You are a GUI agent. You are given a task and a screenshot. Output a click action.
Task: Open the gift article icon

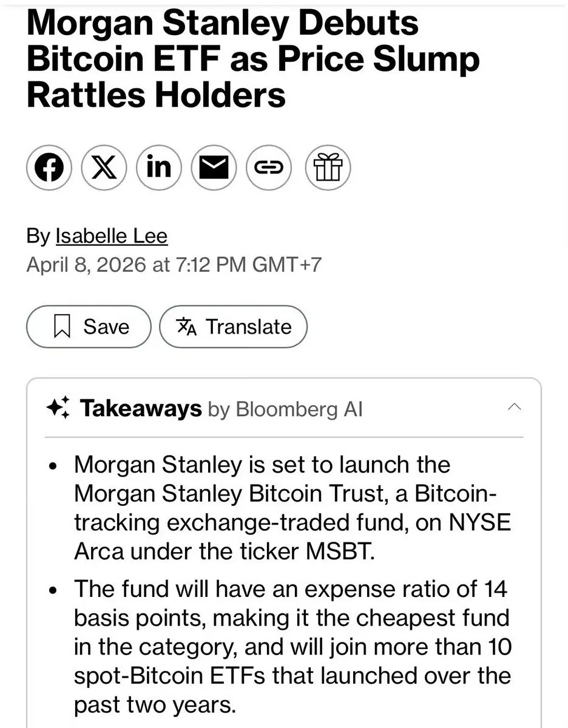328,167
